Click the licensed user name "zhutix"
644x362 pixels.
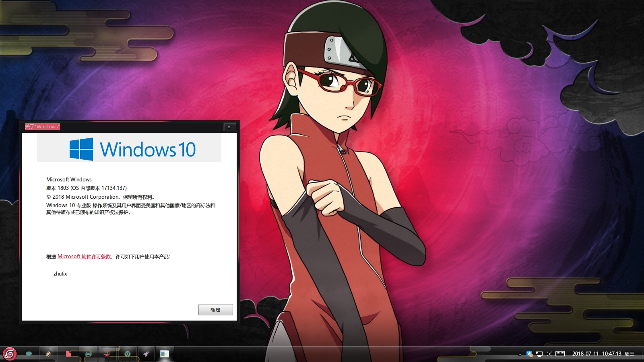(x=60, y=274)
